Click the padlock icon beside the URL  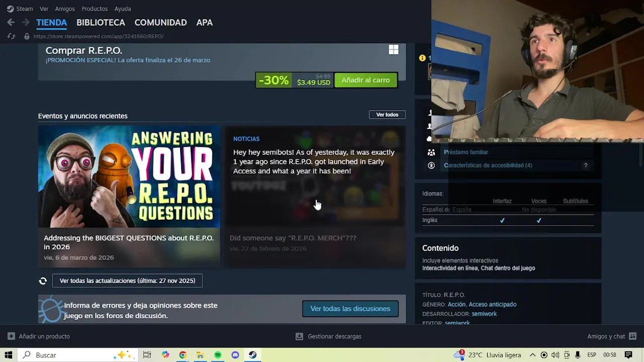(27, 36)
